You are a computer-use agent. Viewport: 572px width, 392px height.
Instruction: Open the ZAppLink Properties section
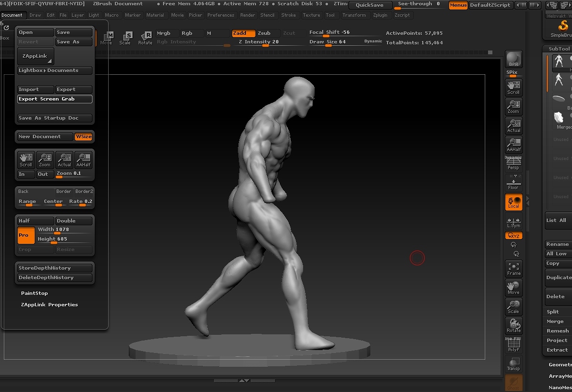49,304
